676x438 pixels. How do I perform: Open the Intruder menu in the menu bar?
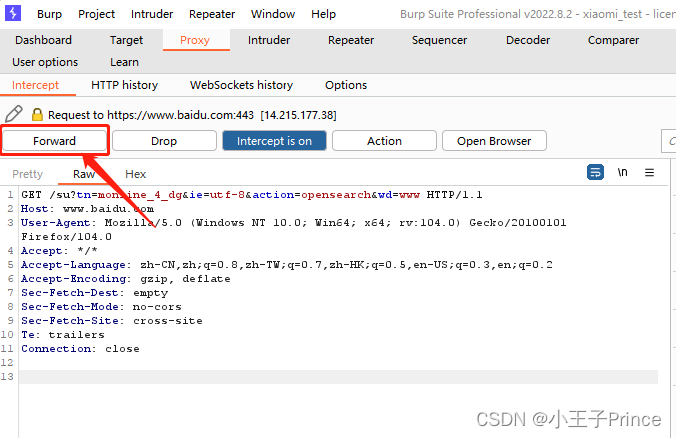click(152, 14)
